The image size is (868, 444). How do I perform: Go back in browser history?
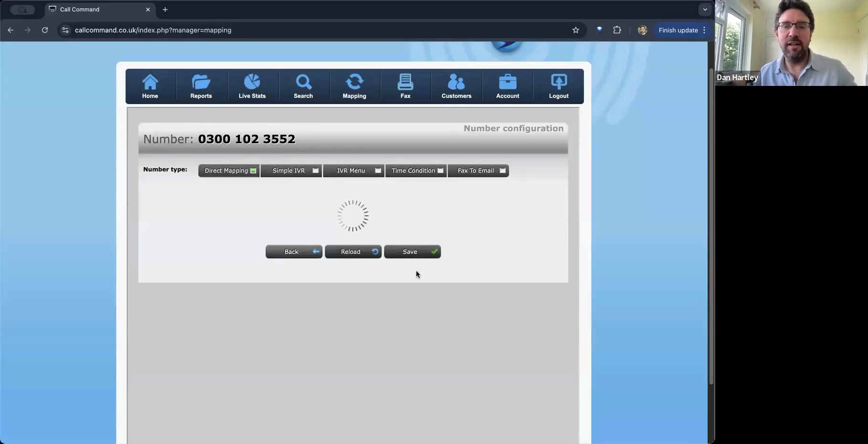pyautogui.click(x=11, y=30)
